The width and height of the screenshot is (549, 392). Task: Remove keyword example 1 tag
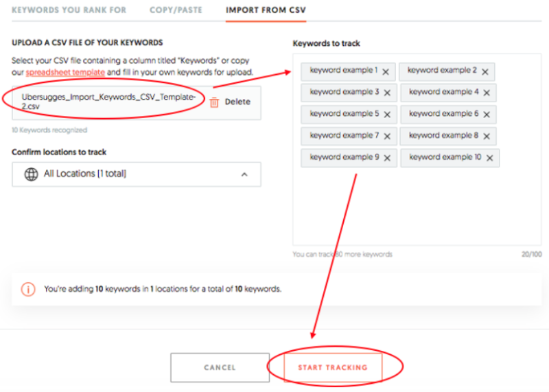[386, 71]
